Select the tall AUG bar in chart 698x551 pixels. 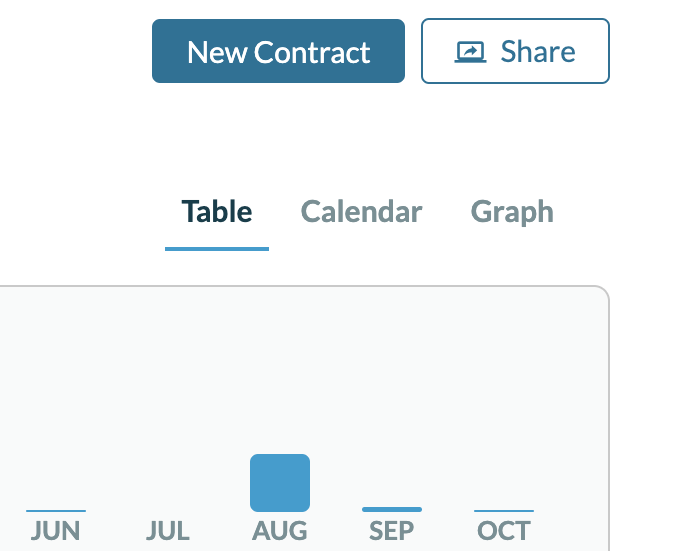[x=280, y=482]
